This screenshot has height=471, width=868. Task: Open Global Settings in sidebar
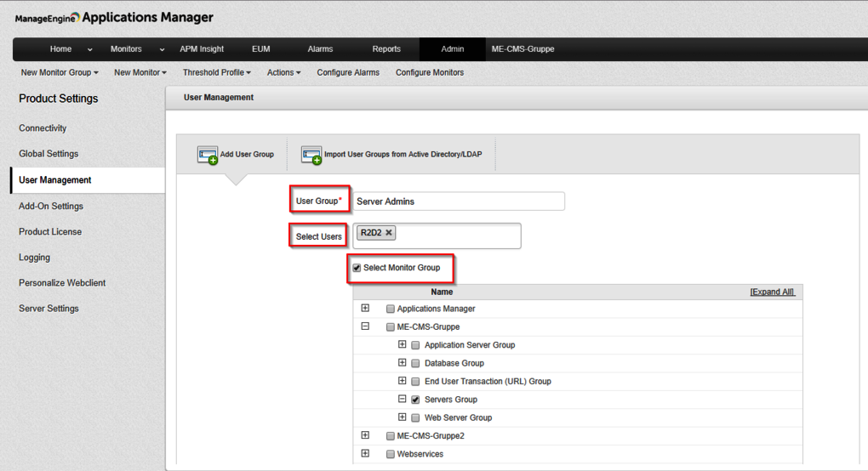coord(49,154)
